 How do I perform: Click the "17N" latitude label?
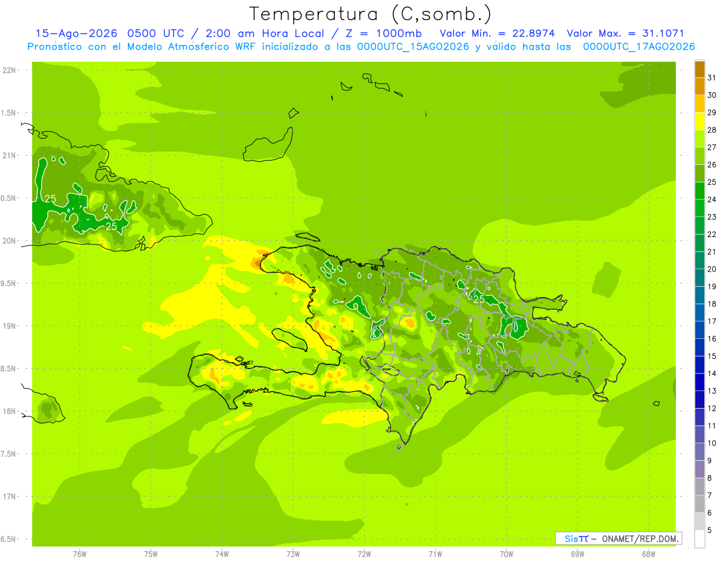pyautogui.click(x=10, y=497)
